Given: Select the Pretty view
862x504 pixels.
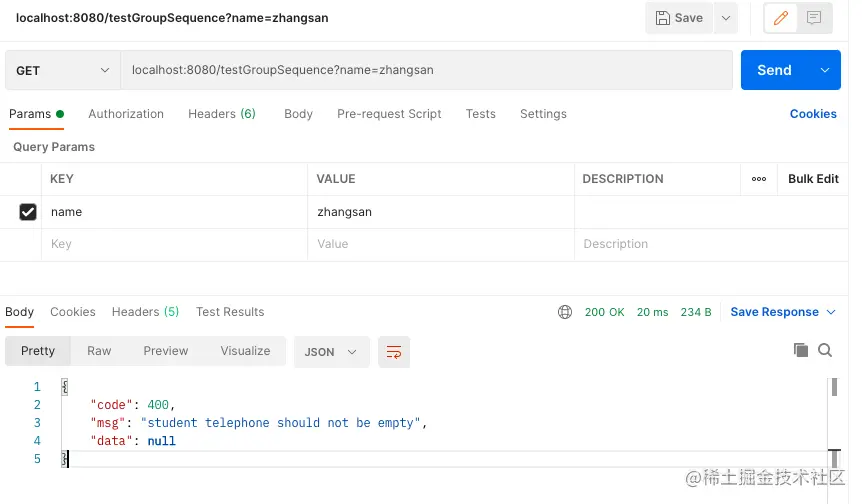Looking at the screenshot, I should pos(38,351).
